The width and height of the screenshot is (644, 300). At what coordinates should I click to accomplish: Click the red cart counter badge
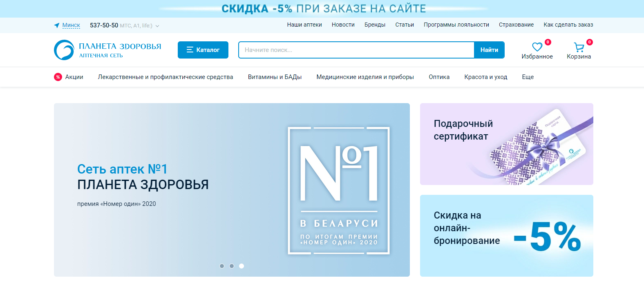pos(589,42)
